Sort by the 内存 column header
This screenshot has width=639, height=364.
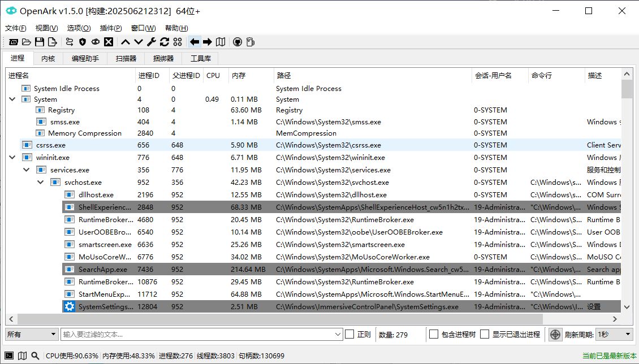click(251, 75)
